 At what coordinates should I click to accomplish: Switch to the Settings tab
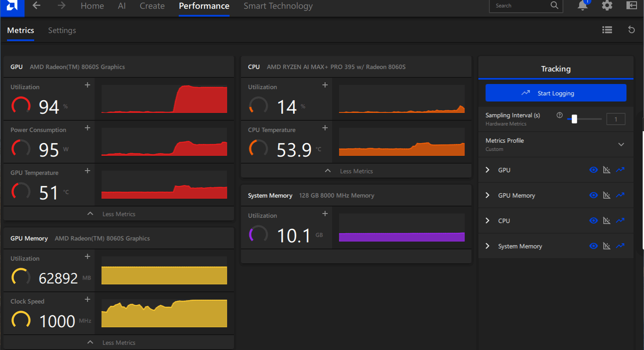coord(62,30)
